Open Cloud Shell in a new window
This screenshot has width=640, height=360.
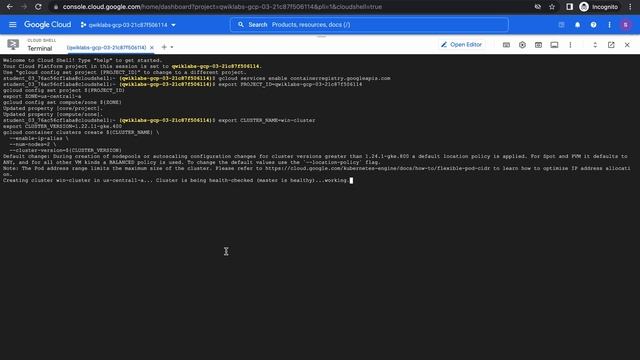click(611, 45)
